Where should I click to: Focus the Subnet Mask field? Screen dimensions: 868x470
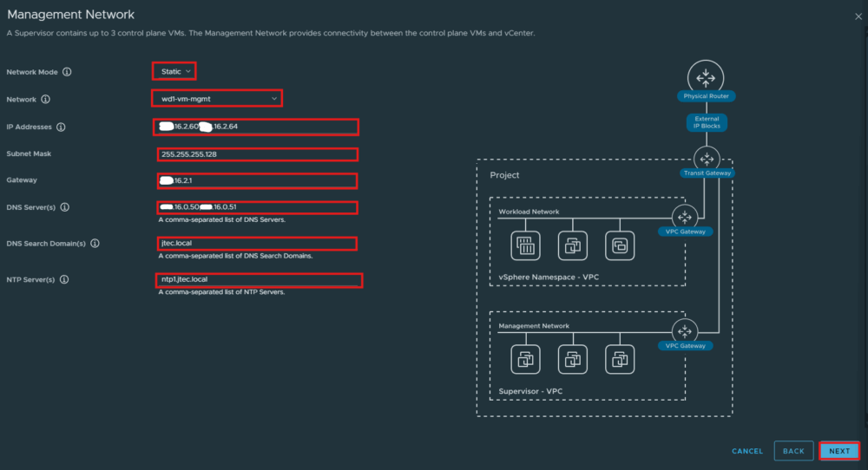258,154
